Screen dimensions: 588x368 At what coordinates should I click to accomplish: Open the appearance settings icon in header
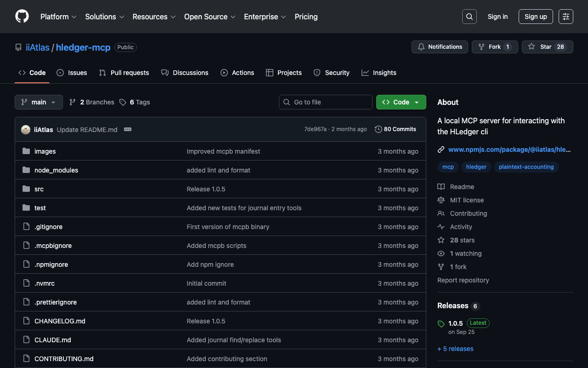tap(565, 17)
